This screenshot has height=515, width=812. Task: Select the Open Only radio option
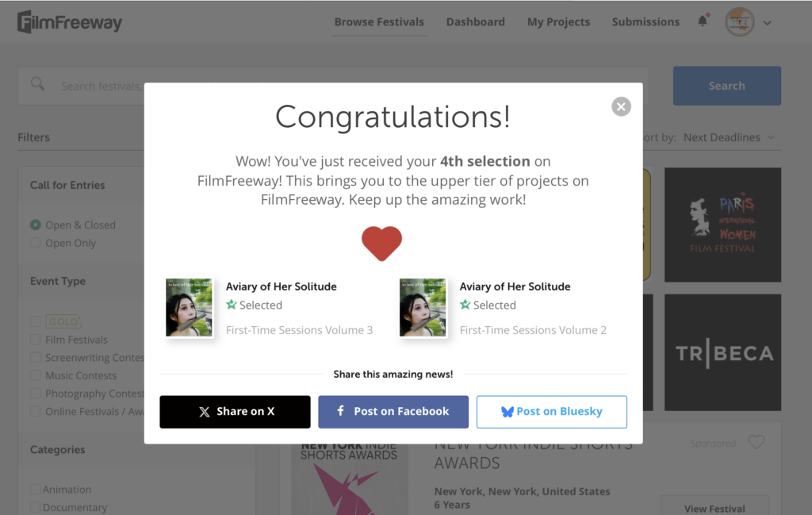(x=36, y=243)
